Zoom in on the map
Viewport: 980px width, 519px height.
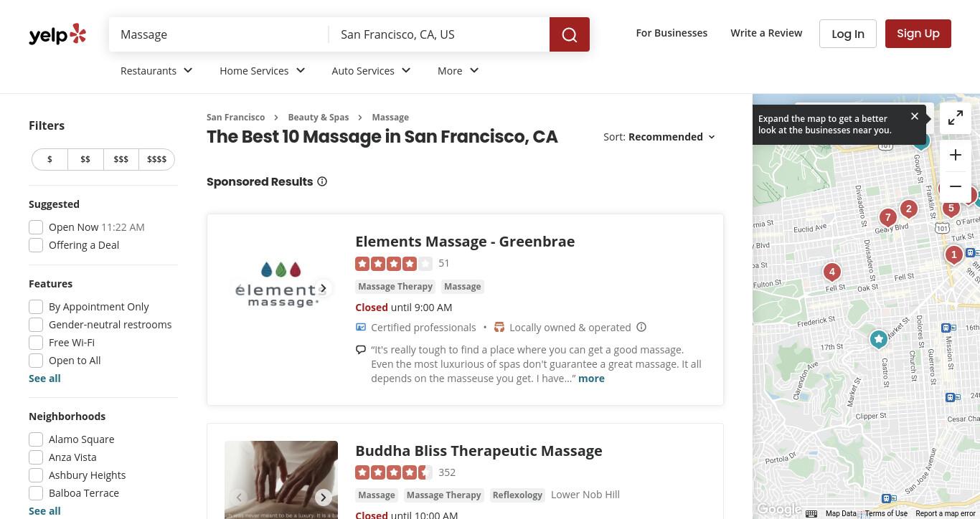click(956, 155)
